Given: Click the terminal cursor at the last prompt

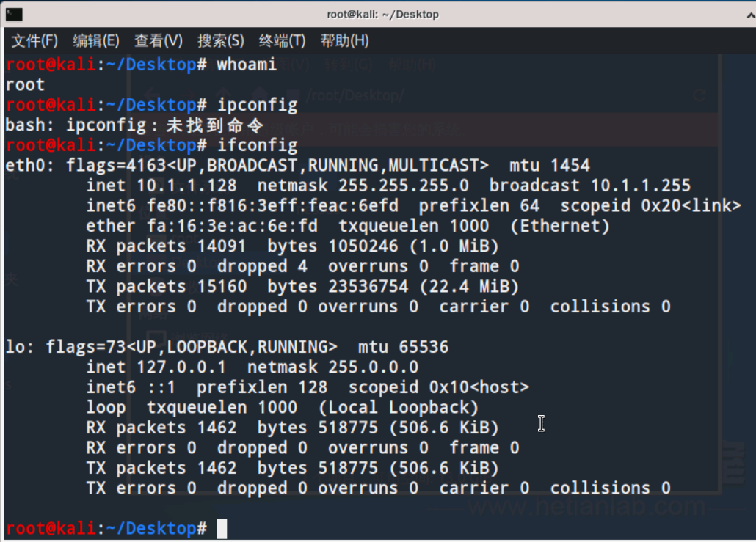Looking at the screenshot, I should point(222,529).
